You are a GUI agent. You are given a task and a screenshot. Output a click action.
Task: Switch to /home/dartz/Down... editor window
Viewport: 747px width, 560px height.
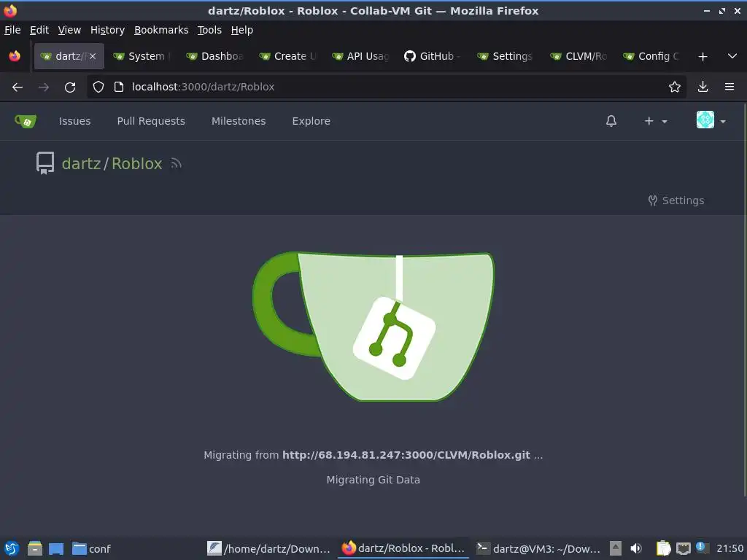[268, 548]
